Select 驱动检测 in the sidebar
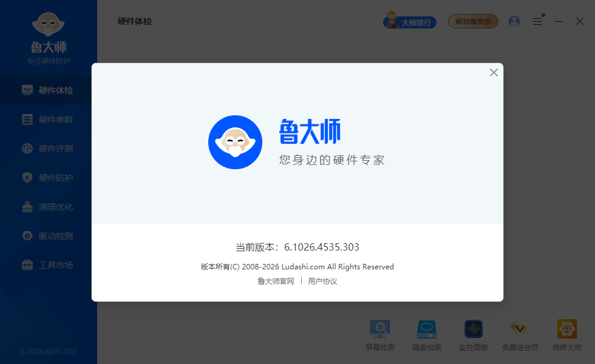595x364 pixels. pos(49,236)
